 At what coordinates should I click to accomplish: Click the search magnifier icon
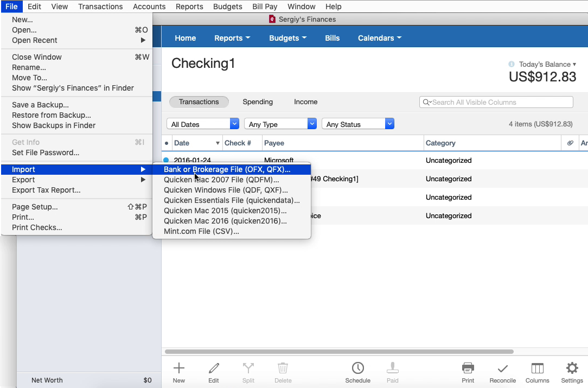tap(426, 102)
